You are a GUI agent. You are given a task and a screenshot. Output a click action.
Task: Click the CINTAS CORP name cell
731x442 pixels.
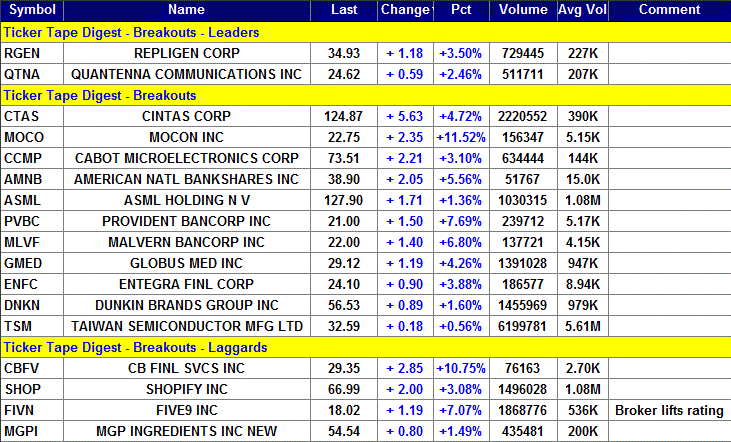[x=186, y=116]
